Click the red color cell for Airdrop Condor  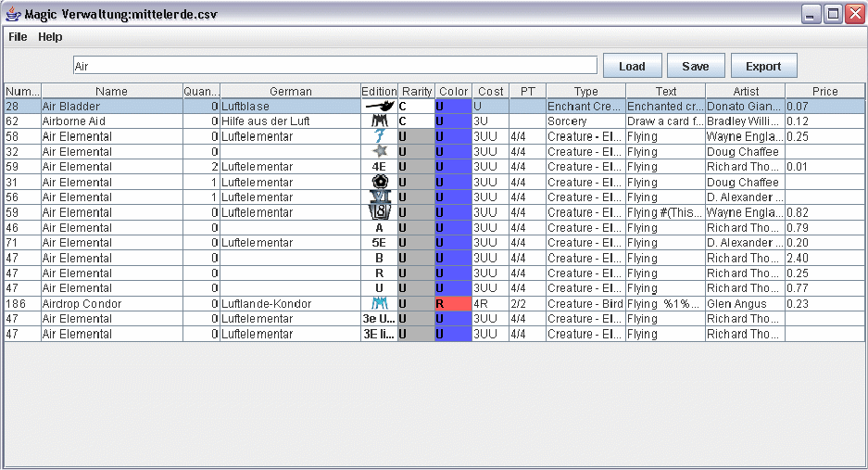pyautogui.click(x=453, y=304)
